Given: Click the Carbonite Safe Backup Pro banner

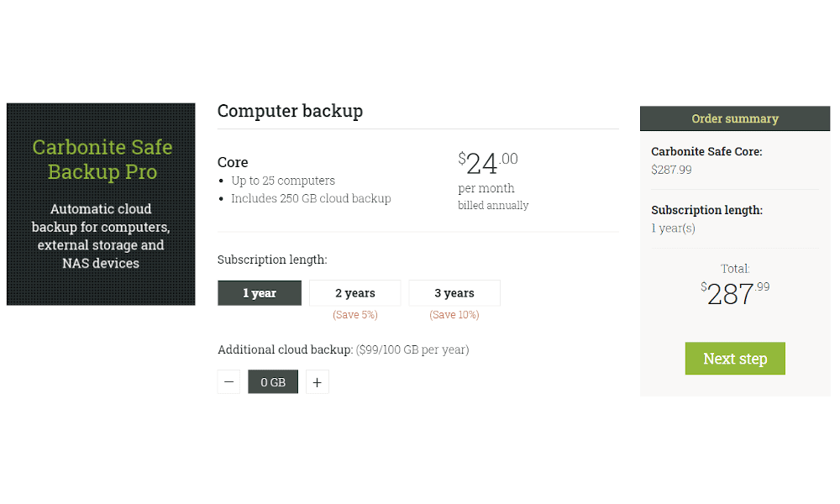Looking at the screenshot, I should (x=101, y=203).
